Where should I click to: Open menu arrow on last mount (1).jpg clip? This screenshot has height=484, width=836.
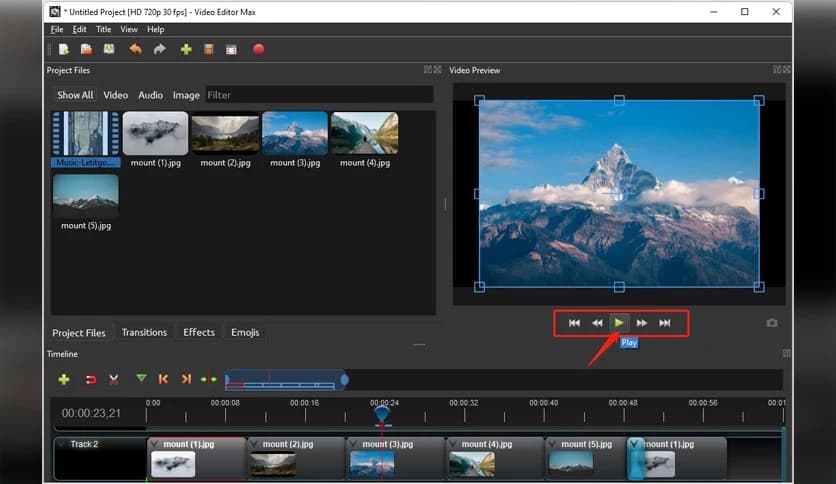tap(635, 444)
